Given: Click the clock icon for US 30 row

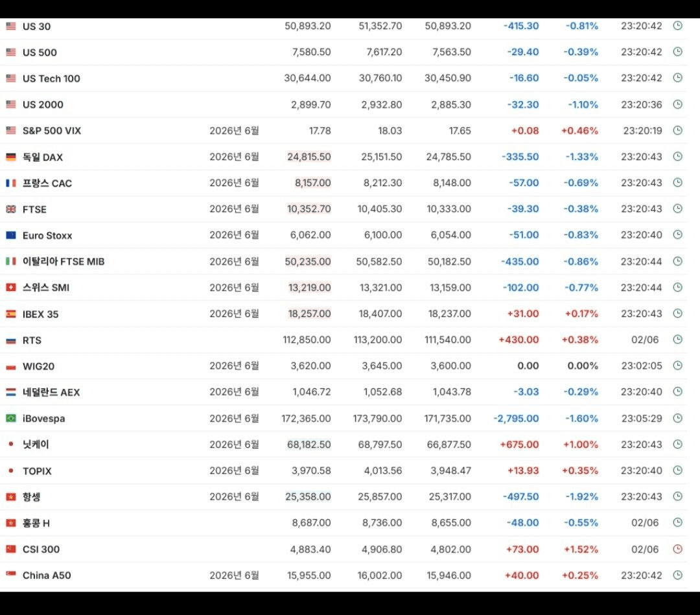Looking at the screenshot, I should (x=677, y=26).
